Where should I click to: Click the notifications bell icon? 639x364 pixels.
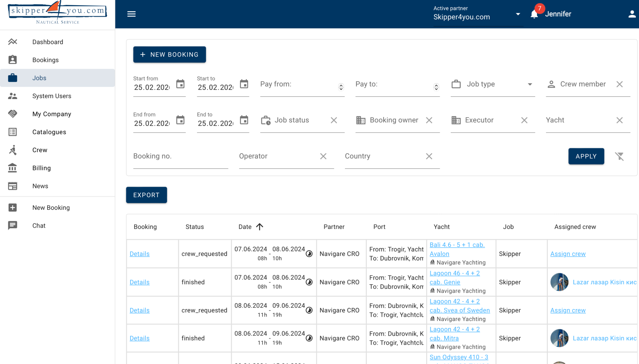[x=534, y=14]
